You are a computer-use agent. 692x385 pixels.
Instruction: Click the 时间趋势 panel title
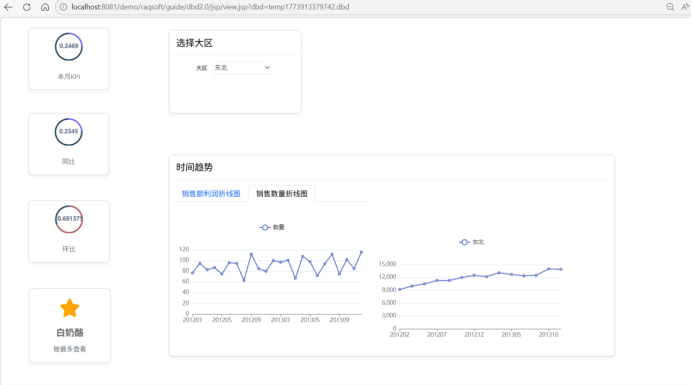(x=195, y=167)
